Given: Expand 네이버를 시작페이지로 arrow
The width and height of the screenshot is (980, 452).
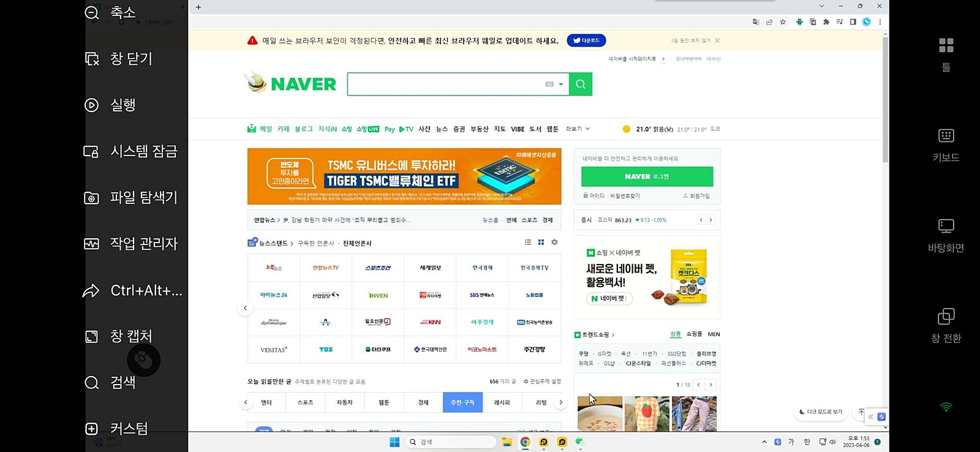Looking at the screenshot, I should tap(663, 59).
